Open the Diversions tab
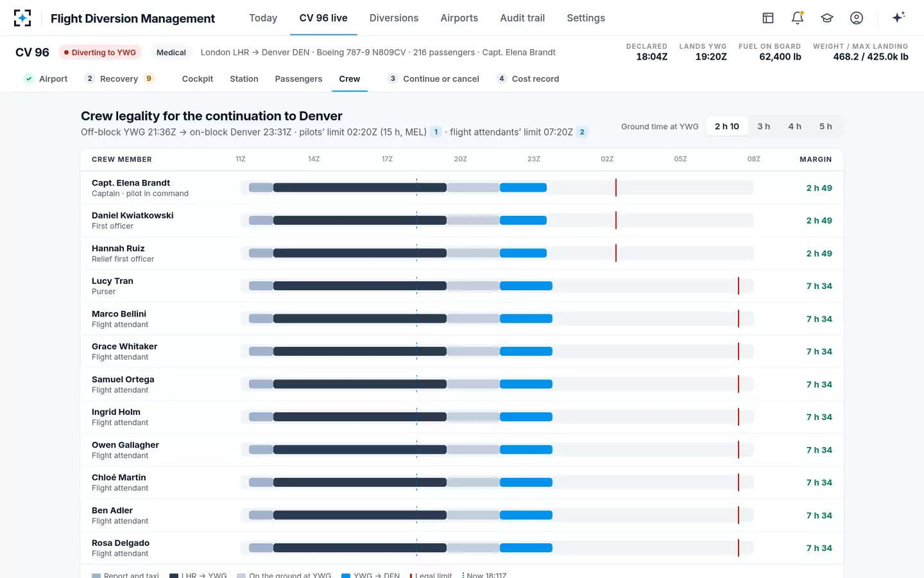Screen dimensions: 924x578 coord(394,18)
